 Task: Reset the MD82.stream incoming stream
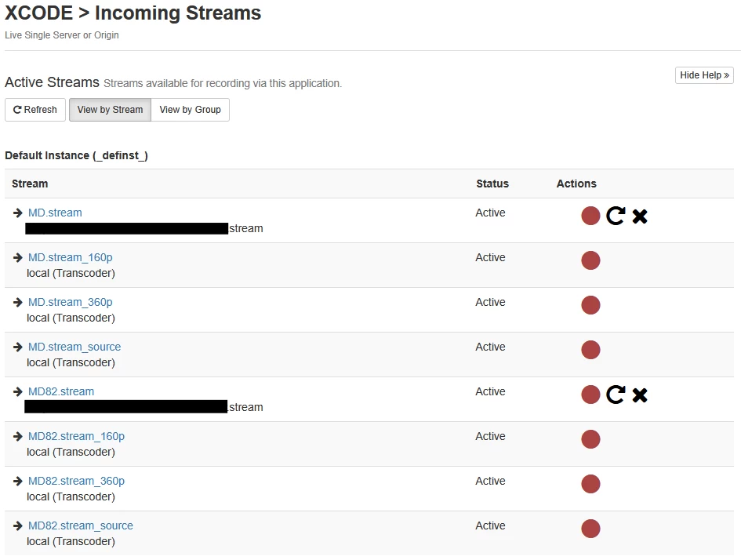click(616, 395)
